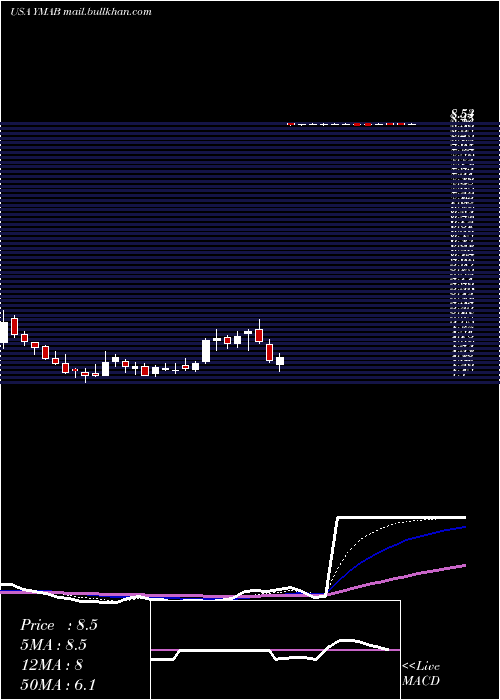
Task: Click the '12MA : 8' value
Action: point(52,665)
